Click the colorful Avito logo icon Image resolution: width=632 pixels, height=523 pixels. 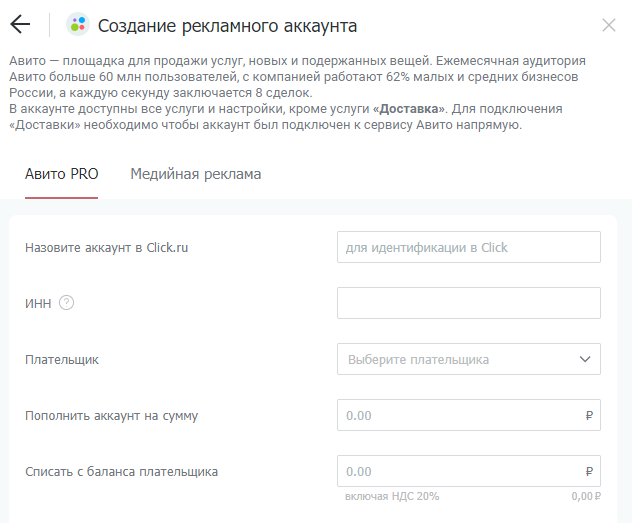(x=78, y=25)
